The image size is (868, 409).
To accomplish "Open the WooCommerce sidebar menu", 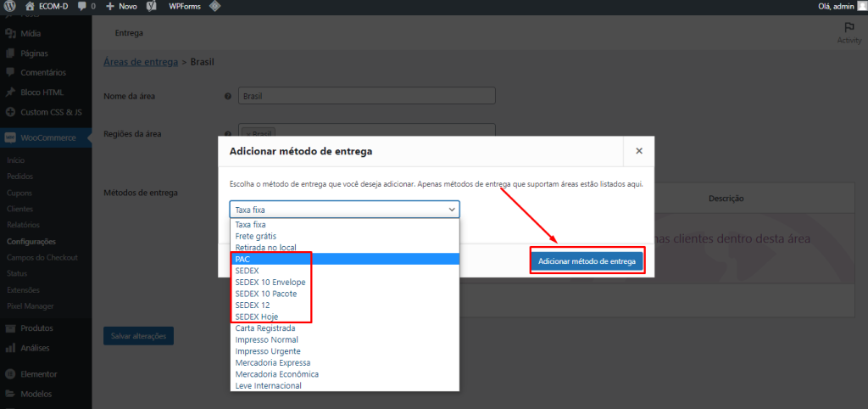I will tap(46, 137).
